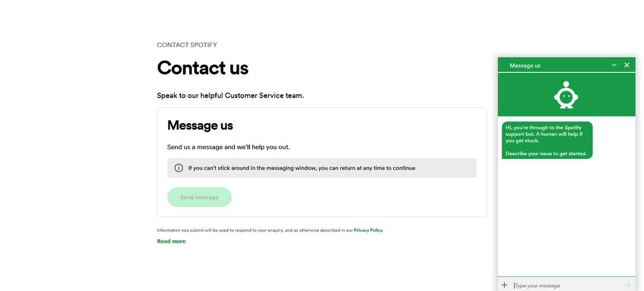Click the Contact us page heading

pyautogui.click(x=202, y=68)
